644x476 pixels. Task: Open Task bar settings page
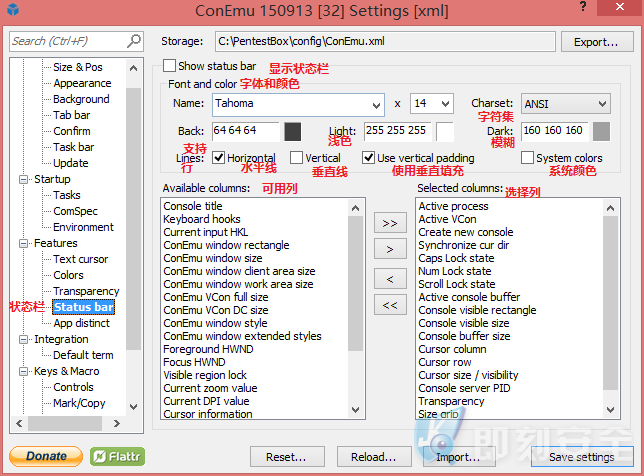(x=74, y=147)
